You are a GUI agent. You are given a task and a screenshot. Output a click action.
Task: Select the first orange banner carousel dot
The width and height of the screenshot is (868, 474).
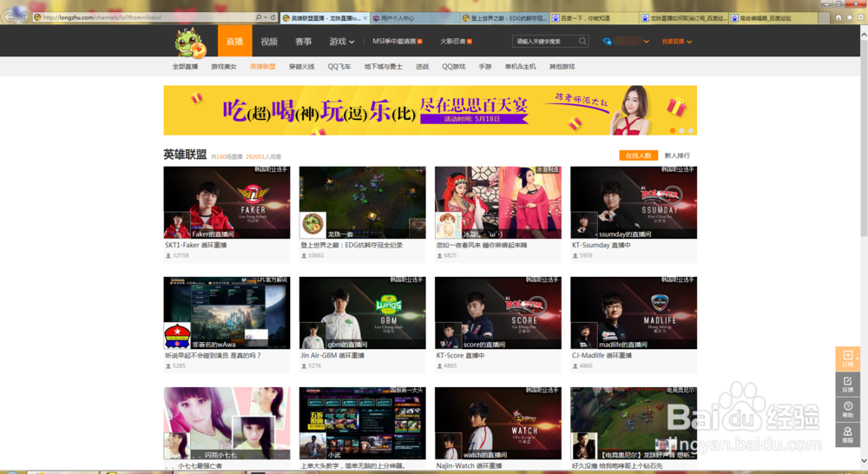(673, 131)
